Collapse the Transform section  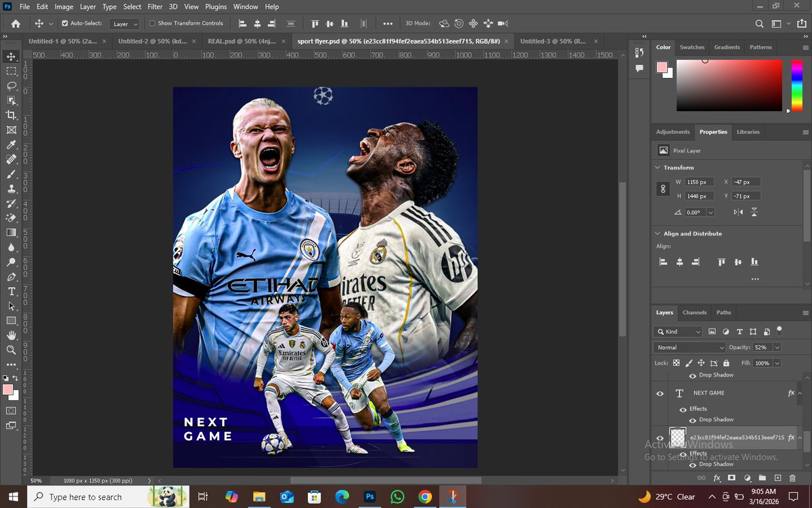658,167
